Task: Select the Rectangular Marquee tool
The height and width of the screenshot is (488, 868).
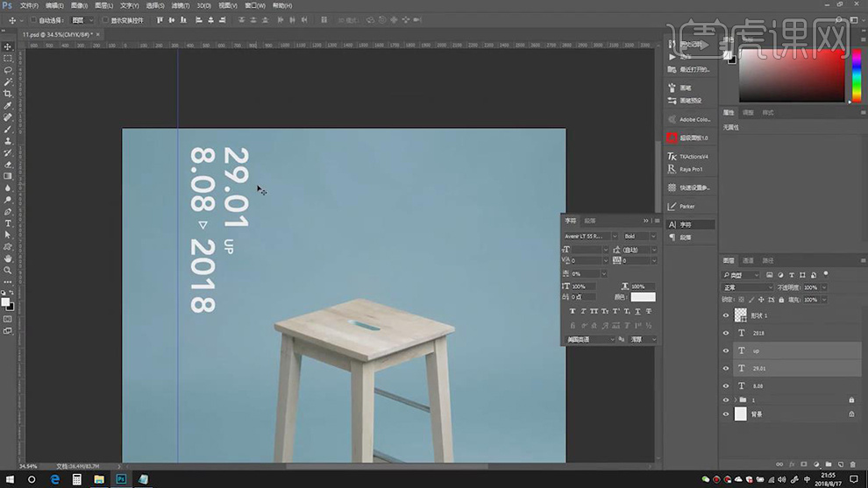Action: tap(8, 58)
